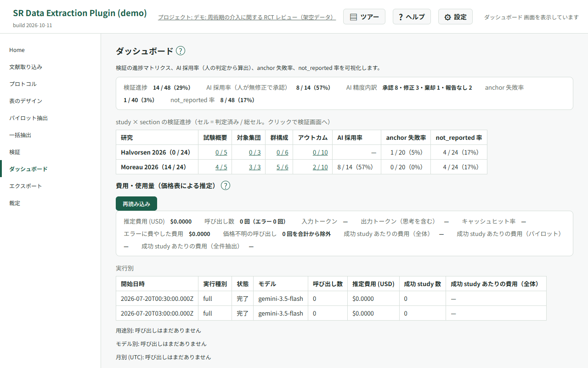Click the build 2026-10-11 label
The image size is (588, 368).
click(x=33, y=25)
